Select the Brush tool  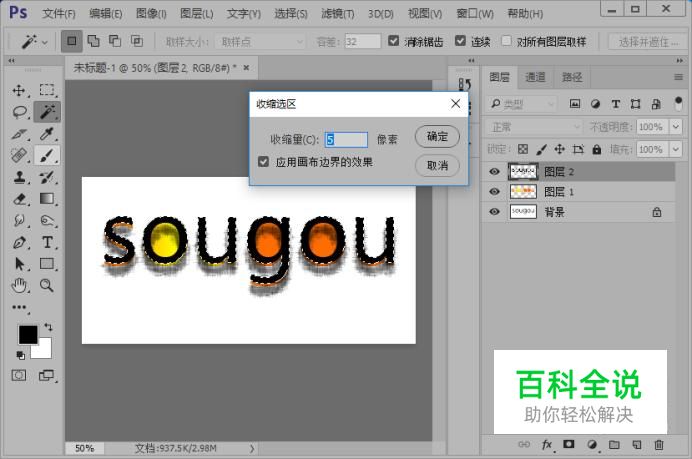pyautogui.click(x=47, y=155)
